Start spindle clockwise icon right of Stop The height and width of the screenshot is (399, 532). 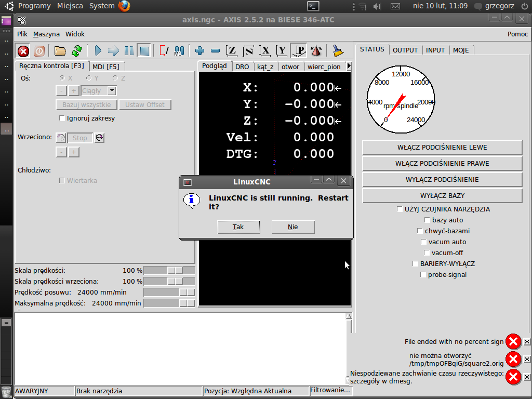pyautogui.click(x=99, y=138)
